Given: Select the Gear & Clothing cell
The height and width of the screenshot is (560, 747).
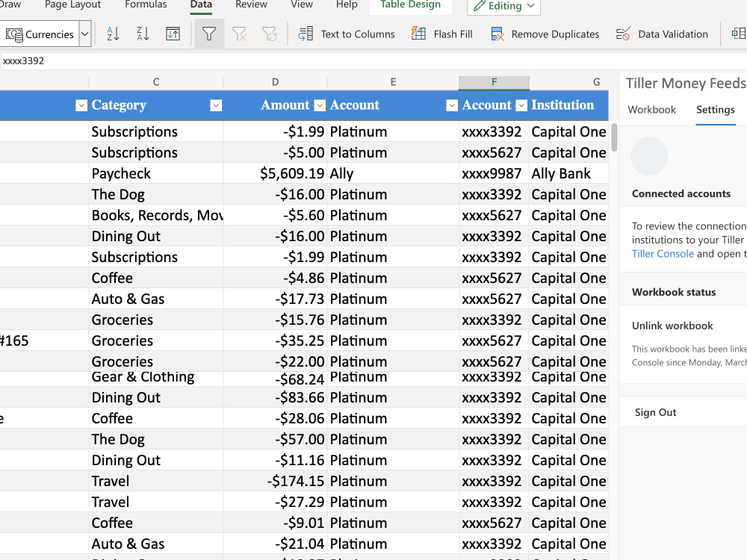Looking at the screenshot, I should tap(156, 379).
